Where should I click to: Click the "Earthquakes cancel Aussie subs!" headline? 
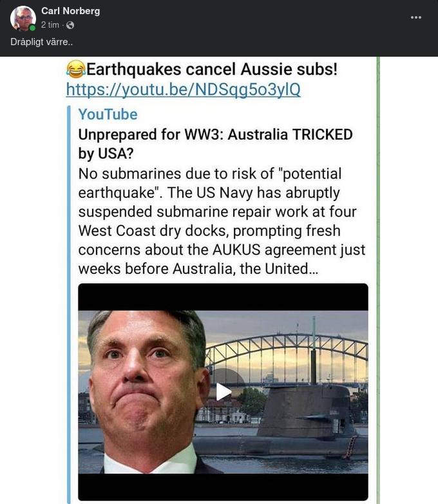(212, 69)
